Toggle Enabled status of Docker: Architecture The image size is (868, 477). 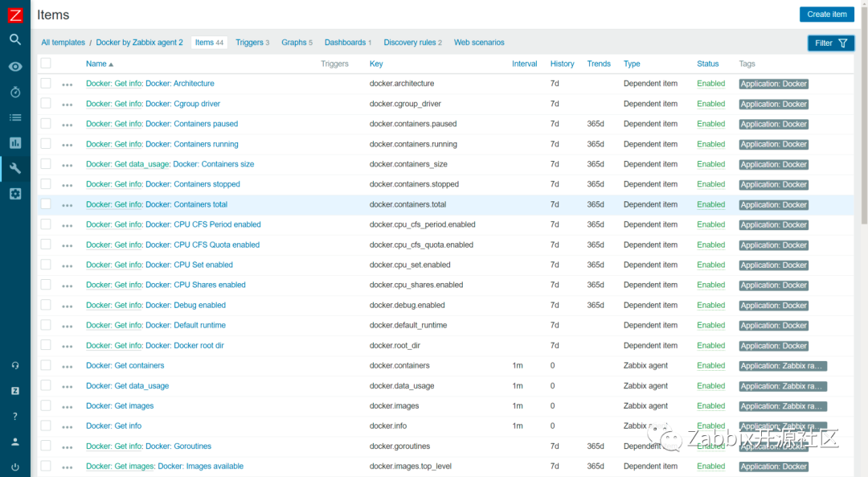(x=710, y=84)
